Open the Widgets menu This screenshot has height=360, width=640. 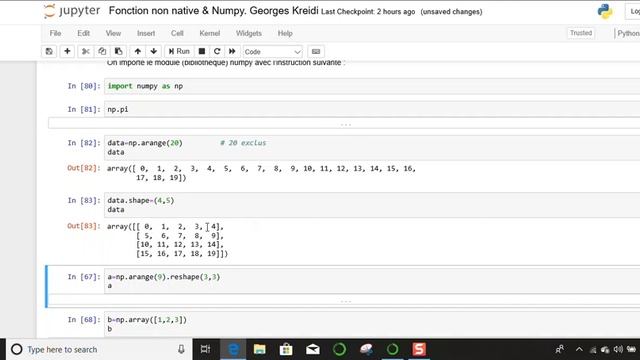[249, 33]
